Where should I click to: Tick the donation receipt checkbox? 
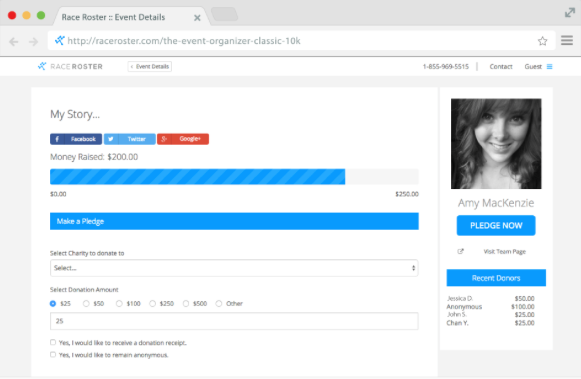coord(53,342)
